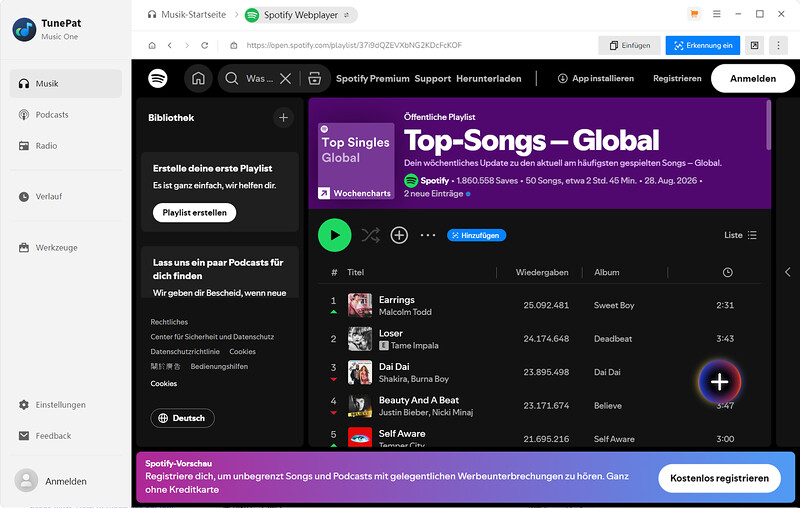Click the Spotify logo
This screenshot has width=800, height=508.
click(x=158, y=79)
